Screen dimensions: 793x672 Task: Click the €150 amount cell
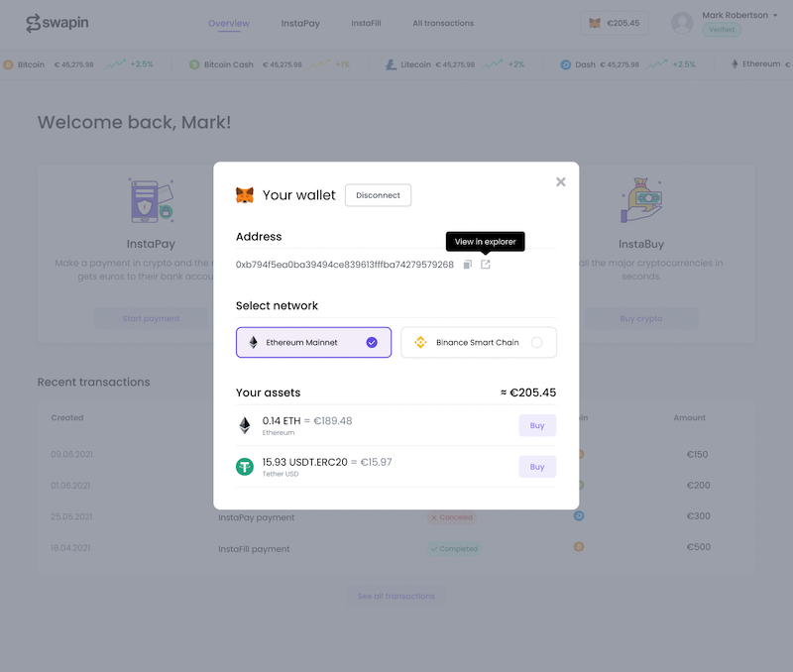(697, 454)
